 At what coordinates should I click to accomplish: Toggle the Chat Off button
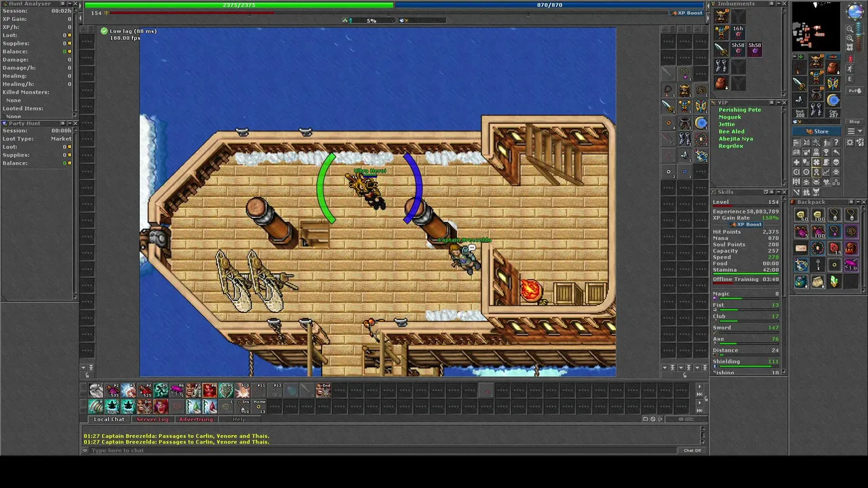pyautogui.click(x=692, y=451)
